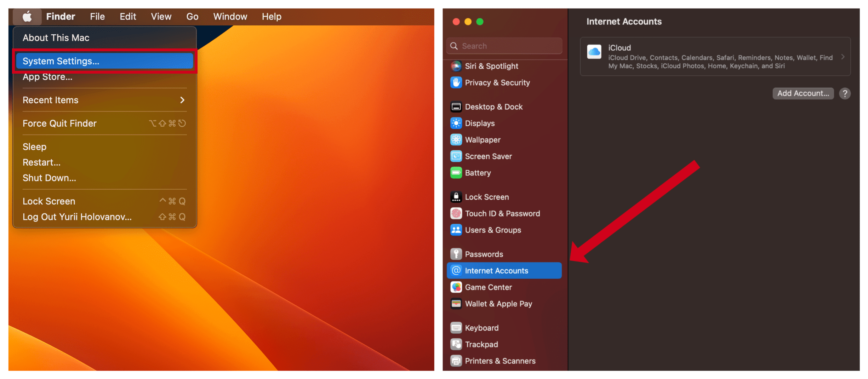Select Force Quit Finder

[x=104, y=124]
